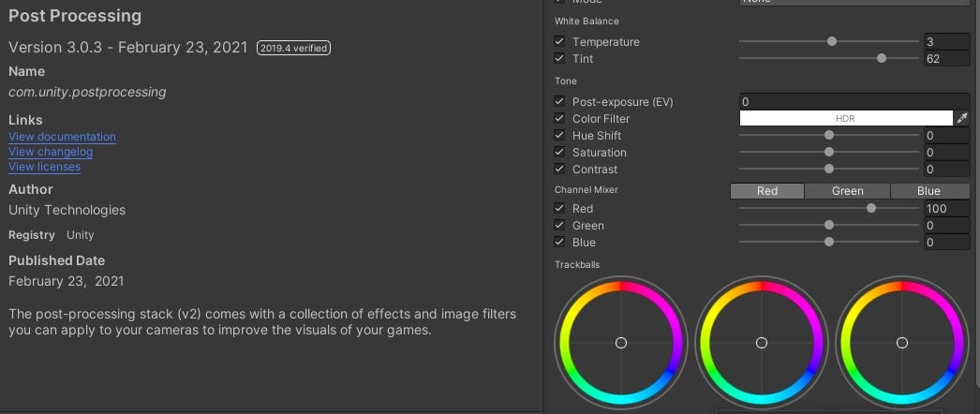Click the Contrast value field

[947, 170]
